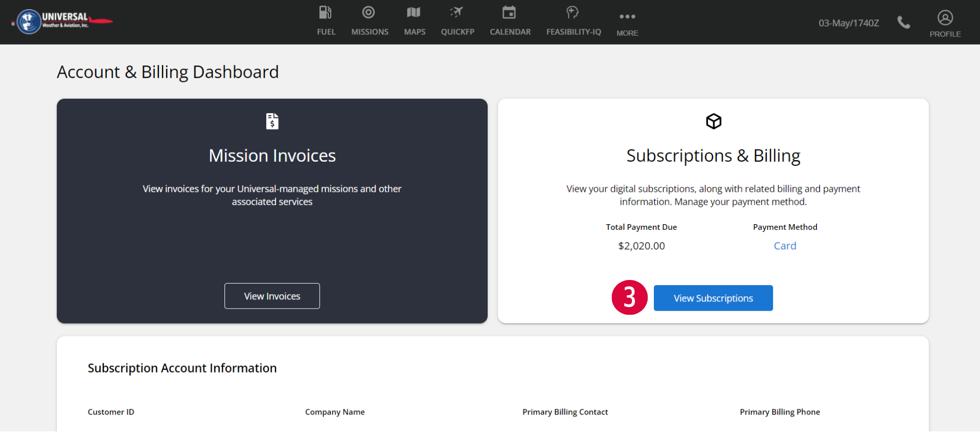Open the Fuel pump icon
The width and height of the screenshot is (980, 435).
(326, 12)
